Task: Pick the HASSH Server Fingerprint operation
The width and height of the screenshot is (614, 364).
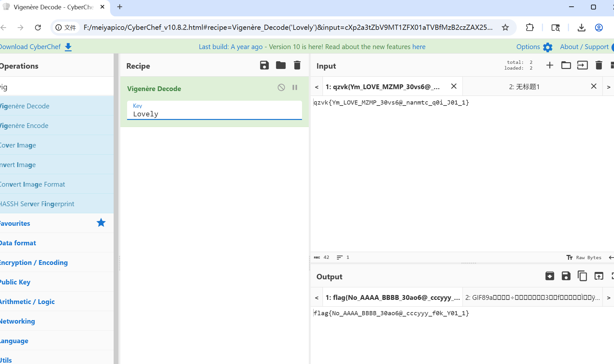Action: [57, 204]
